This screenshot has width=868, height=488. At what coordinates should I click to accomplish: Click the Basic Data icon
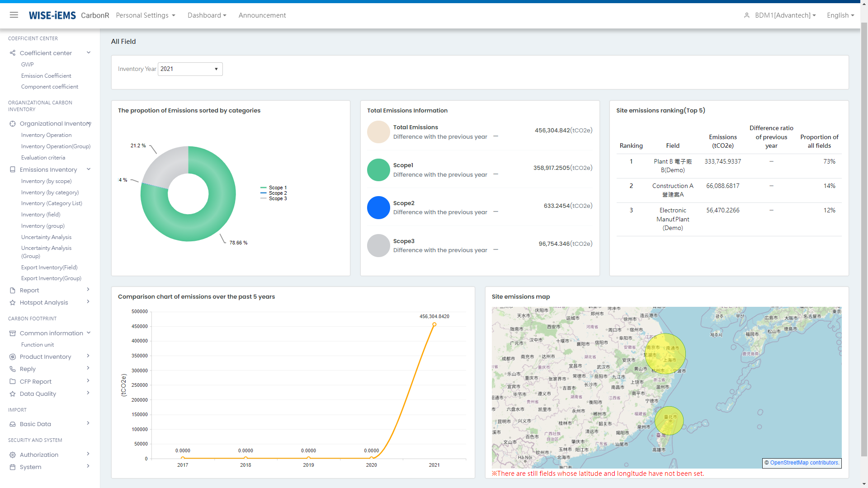coord(13,424)
